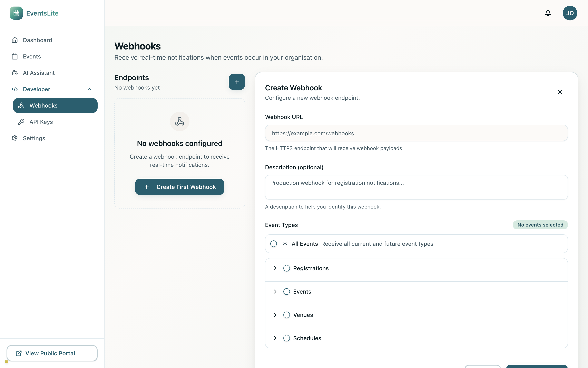Click the Settings gear icon
The width and height of the screenshot is (588, 368).
pos(15,138)
